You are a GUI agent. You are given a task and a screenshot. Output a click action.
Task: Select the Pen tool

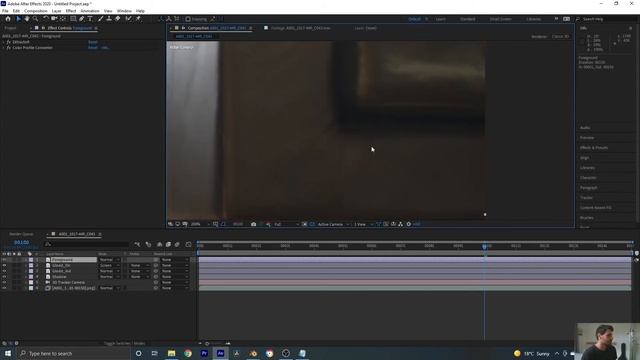click(82, 19)
